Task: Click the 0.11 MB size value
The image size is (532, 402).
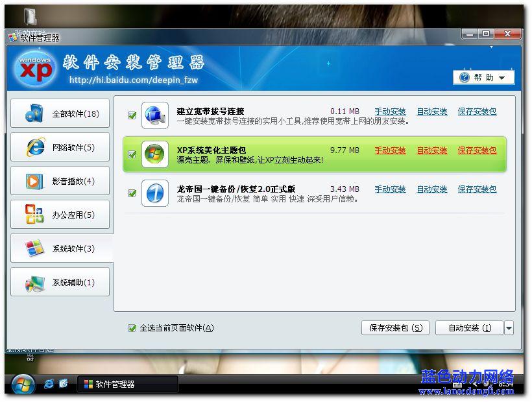Action: click(x=345, y=112)
